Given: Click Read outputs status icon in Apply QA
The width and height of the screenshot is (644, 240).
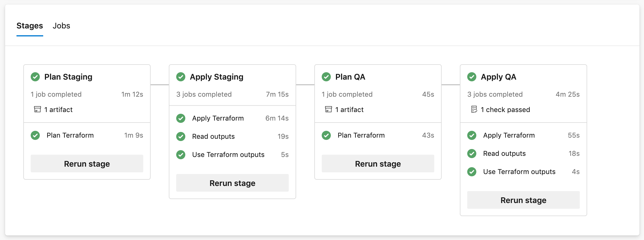Looking at the screenshot, I should click(x=472, y=154).
